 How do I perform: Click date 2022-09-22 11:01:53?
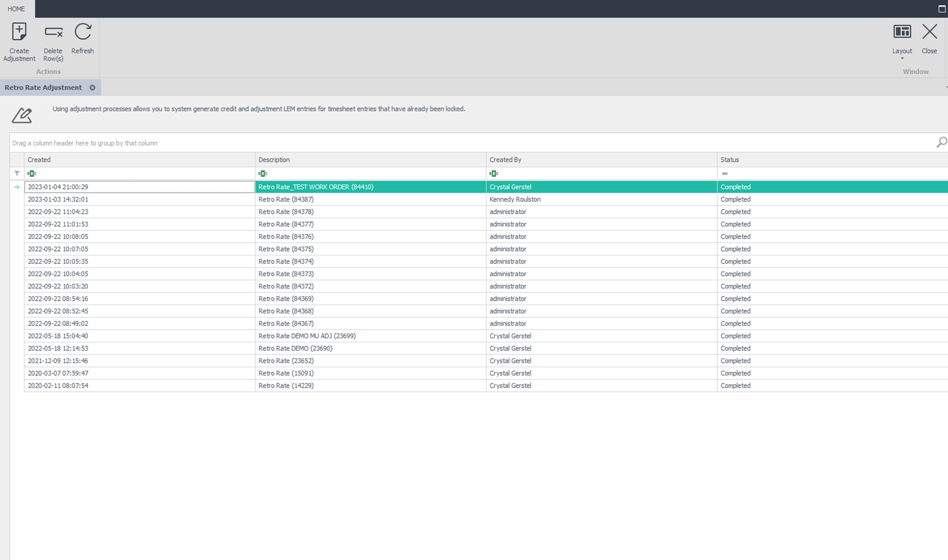click(x=58, y=224)
